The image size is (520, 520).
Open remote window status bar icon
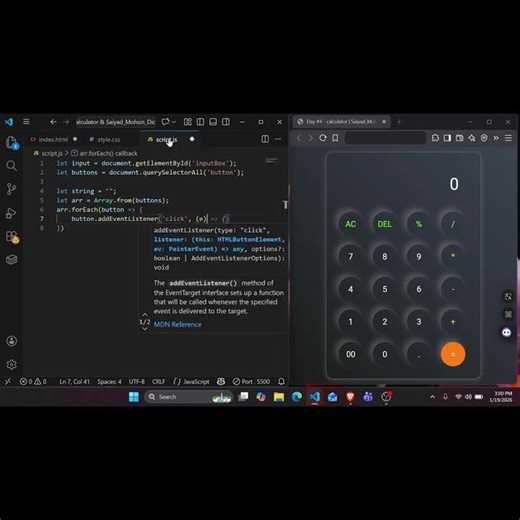coord(8,381)
